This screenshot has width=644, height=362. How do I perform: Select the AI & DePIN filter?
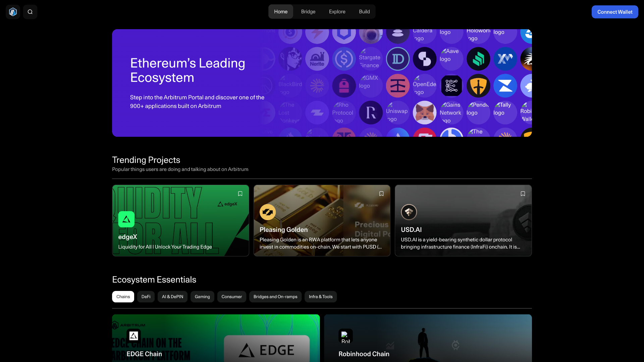(172, 297)
